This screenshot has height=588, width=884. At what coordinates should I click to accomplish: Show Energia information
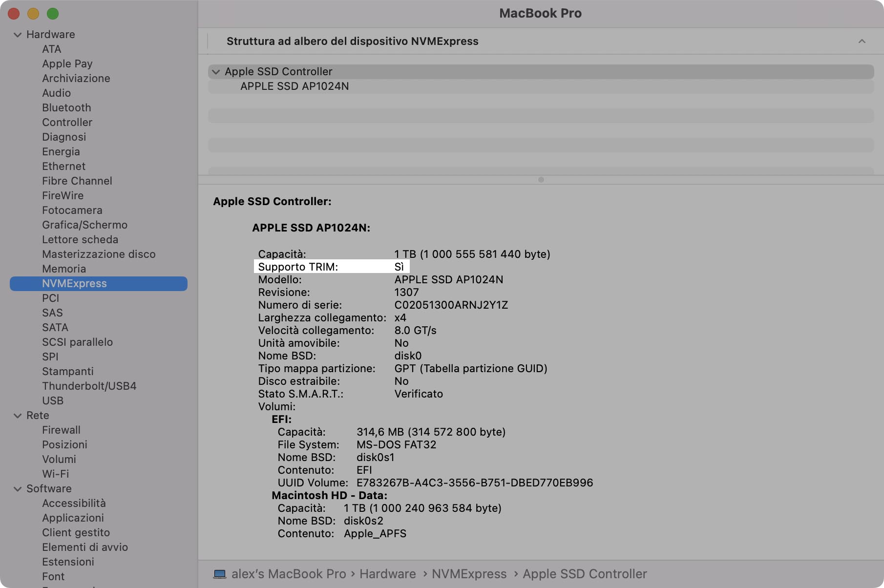[x=61, y=152]
